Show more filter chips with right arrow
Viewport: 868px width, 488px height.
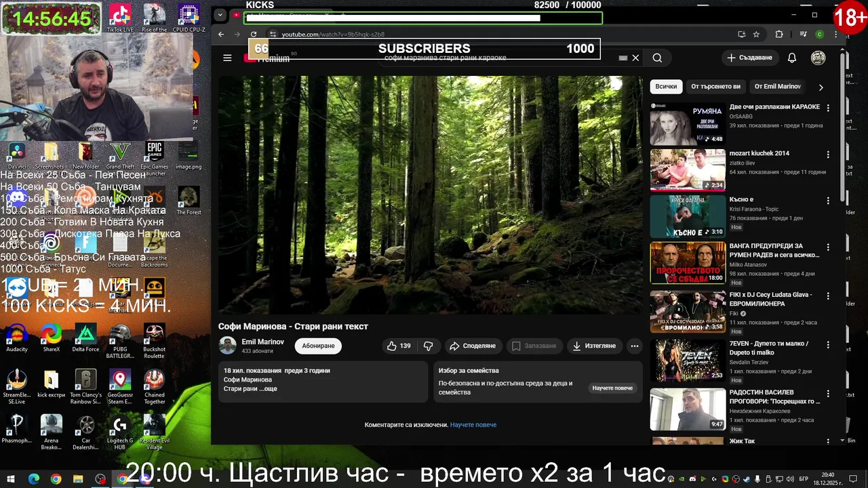[821, 87]
